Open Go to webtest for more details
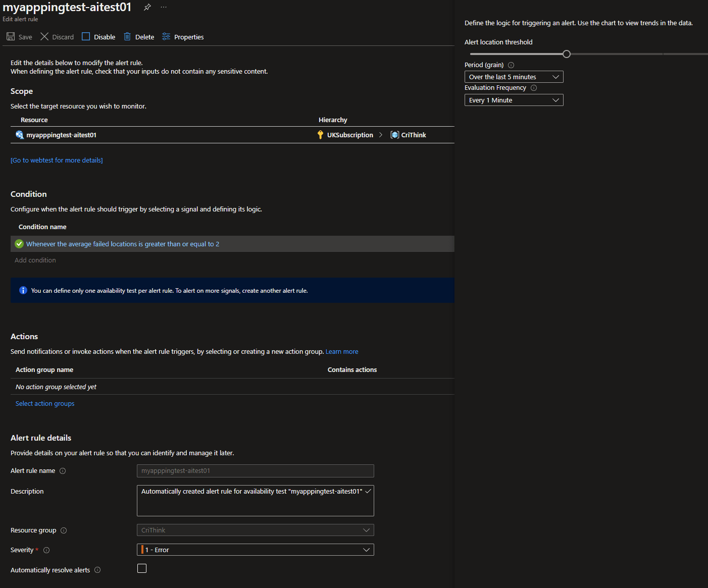This screenshot has height=588, width=708. coord(57,160)
